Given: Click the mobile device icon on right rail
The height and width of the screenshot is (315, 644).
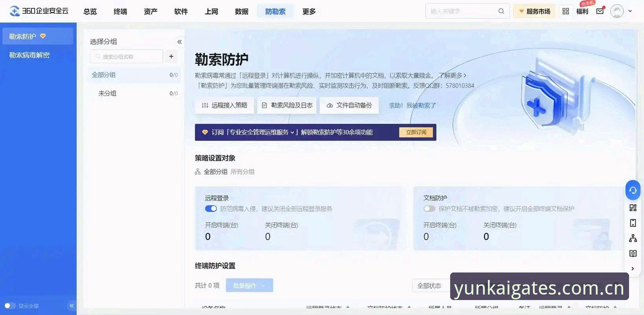Looking at the screenshot, I should (x=633, y=223).
